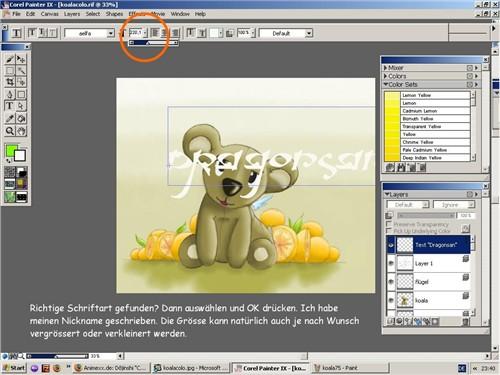Select the Crop tool

10,82
